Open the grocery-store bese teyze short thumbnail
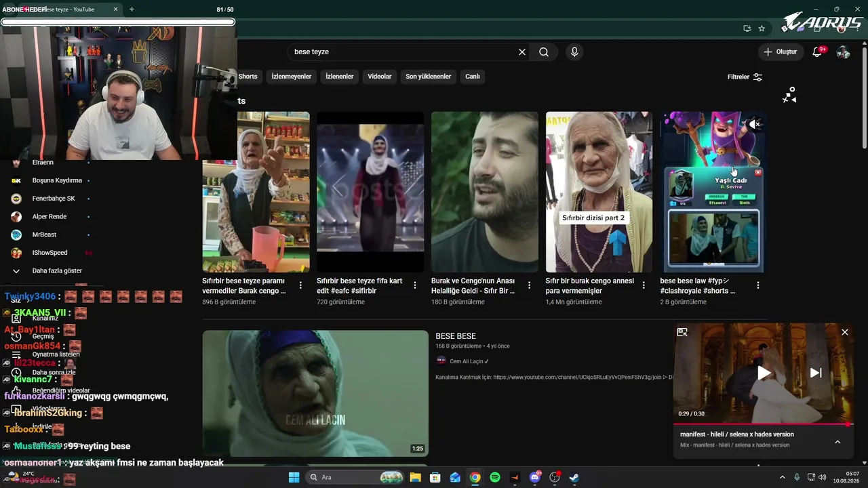This screenshot has width=868, height=488. 256,192
